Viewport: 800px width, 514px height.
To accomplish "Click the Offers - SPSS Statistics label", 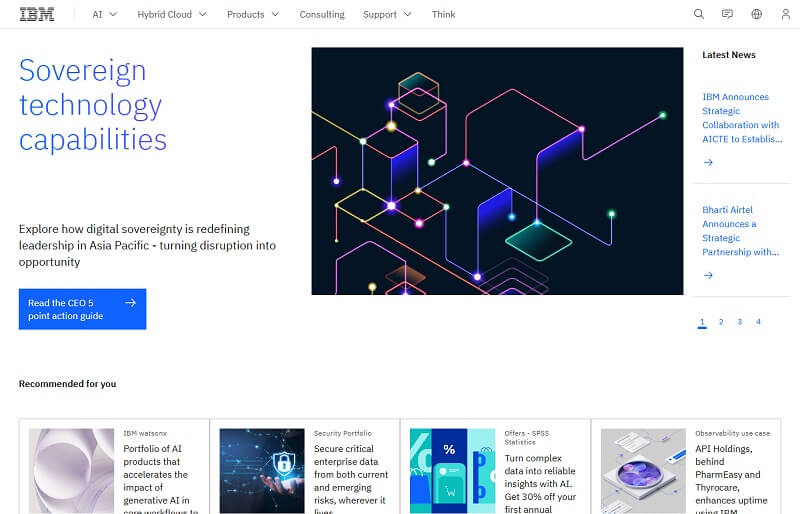I will tap(527, 437).
